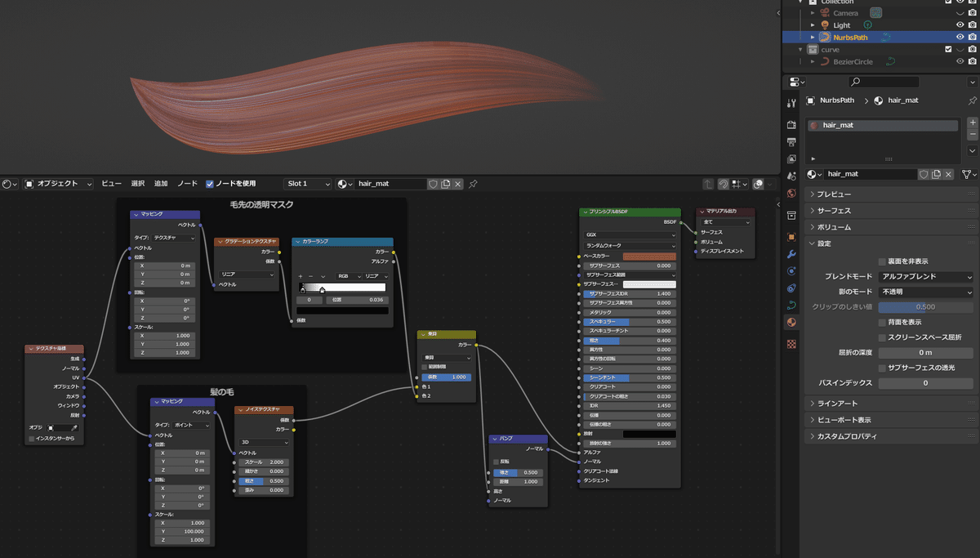Image resolution: width=980 pixels, height=558 pixels.
Task: Open the Particles properties tab icon
Action: (791, 271)
